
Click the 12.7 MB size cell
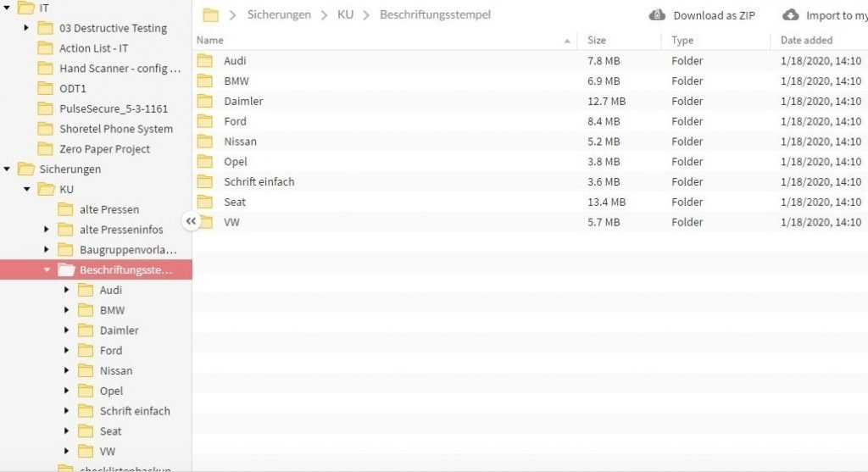(x=606, y=101)
